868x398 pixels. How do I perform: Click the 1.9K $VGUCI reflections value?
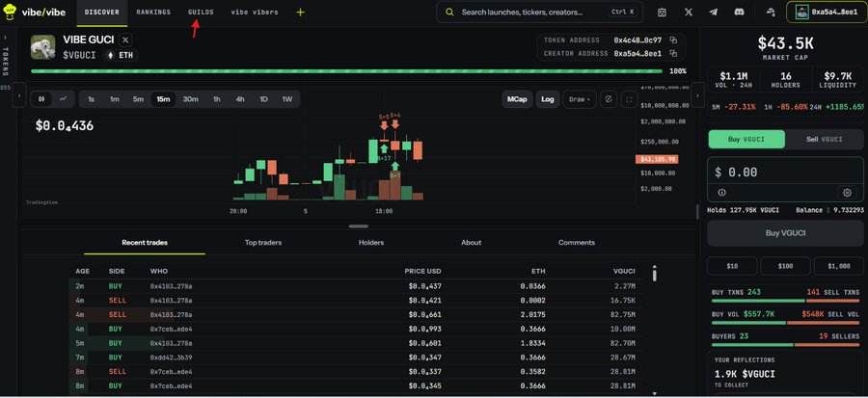pyautogui.click(x=745, y=374)
